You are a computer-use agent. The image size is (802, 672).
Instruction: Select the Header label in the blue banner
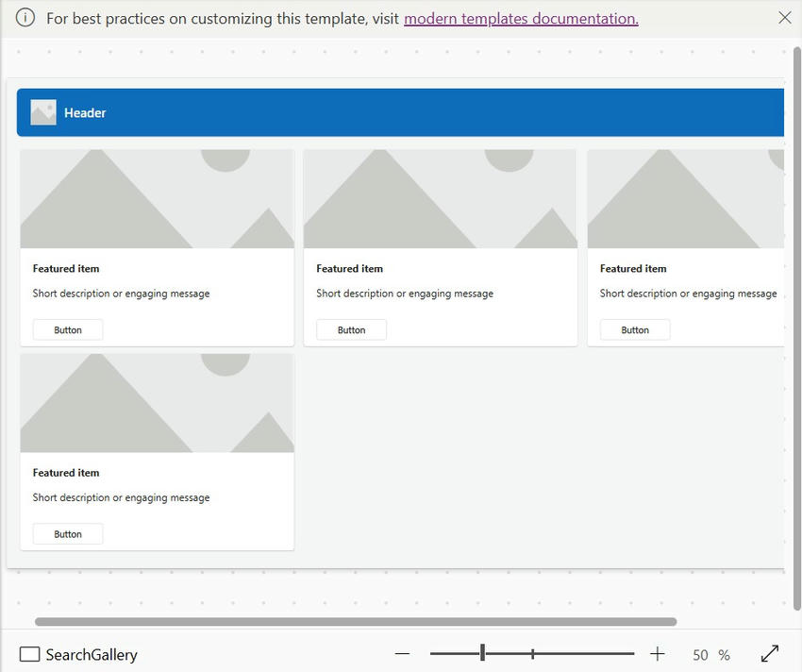(84, 112)
